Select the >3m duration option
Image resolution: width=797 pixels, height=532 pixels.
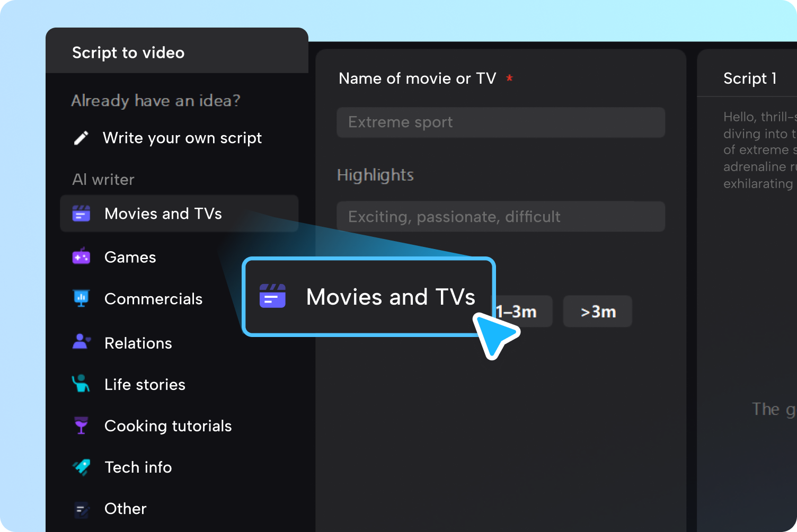point(597,312)
